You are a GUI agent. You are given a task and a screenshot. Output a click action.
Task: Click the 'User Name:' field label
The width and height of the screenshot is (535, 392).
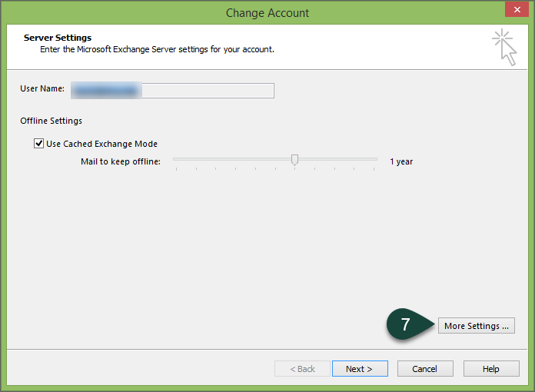click(x=42, y=89)
